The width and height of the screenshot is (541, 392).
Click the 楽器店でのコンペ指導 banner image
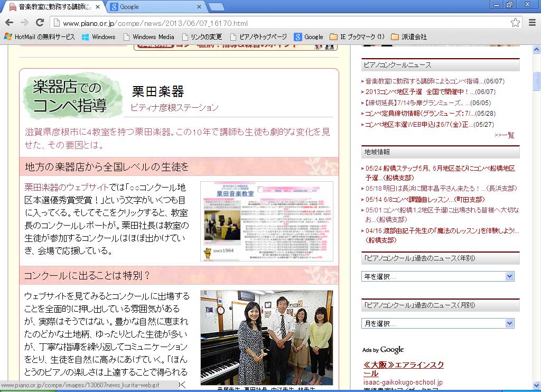[x=72, y=96]
